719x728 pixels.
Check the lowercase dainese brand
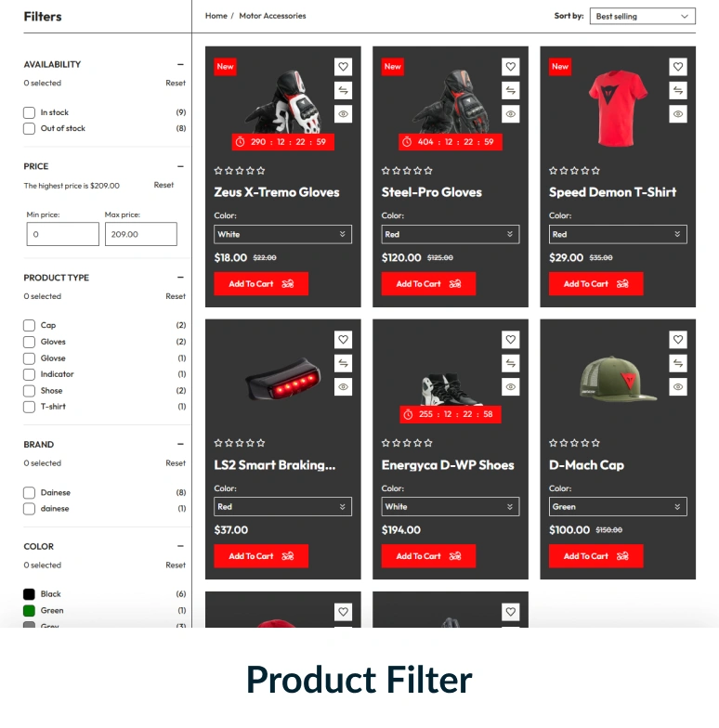30,509
